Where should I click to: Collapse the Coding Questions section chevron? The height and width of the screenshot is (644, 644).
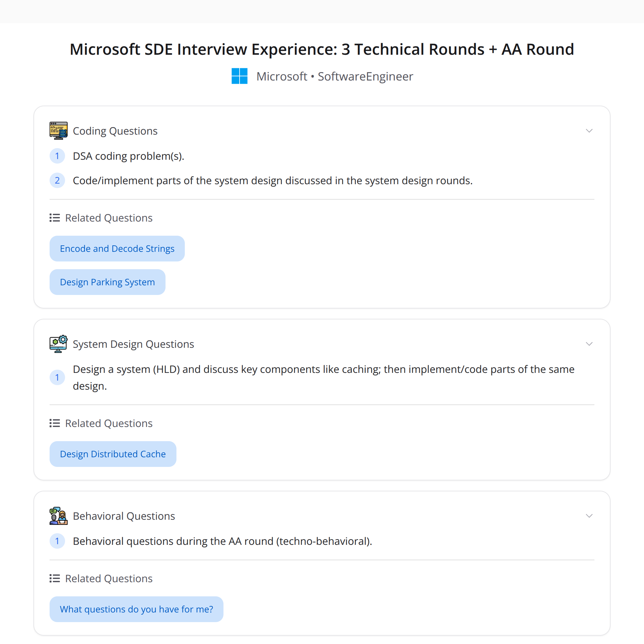[589, 131]
